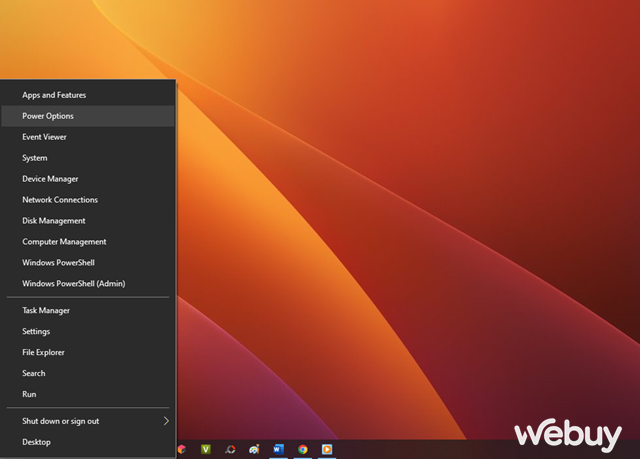Select Power Options in the context menu
This screenshot has height=459, width=640.
[88, 116]
